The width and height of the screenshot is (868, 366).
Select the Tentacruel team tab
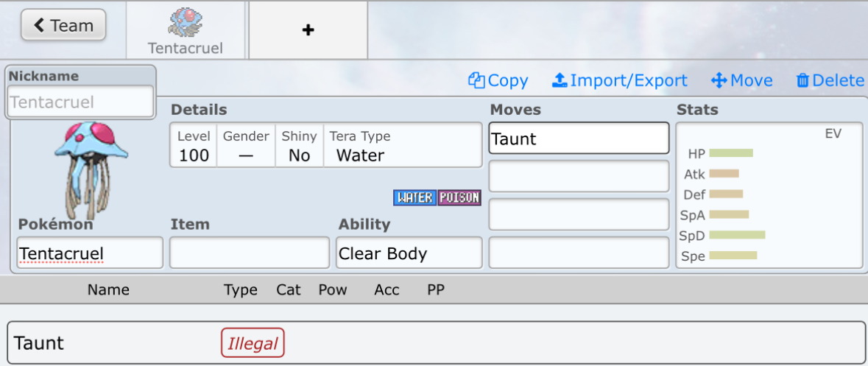(x=186, y=30)
